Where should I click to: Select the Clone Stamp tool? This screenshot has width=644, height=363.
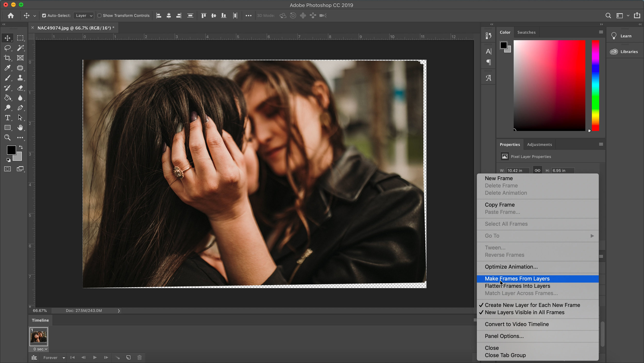[20, 78]
